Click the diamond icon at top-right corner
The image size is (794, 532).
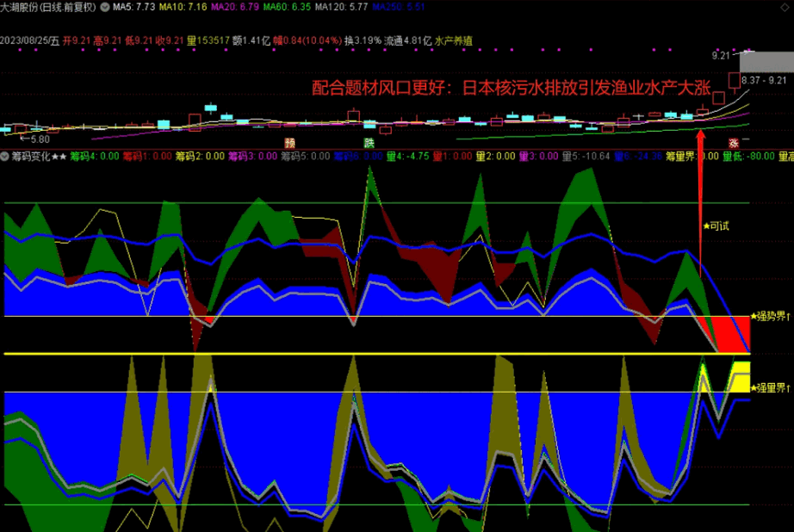point(785,8)
